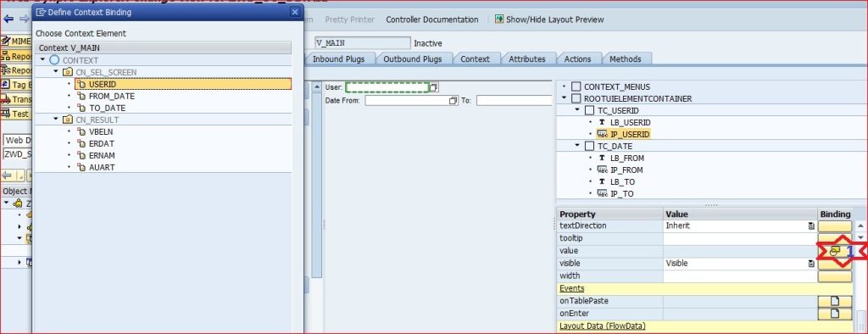Collapse the TC_DATE tree node
This screenshot has width=868, height=334.
(578, 146)
